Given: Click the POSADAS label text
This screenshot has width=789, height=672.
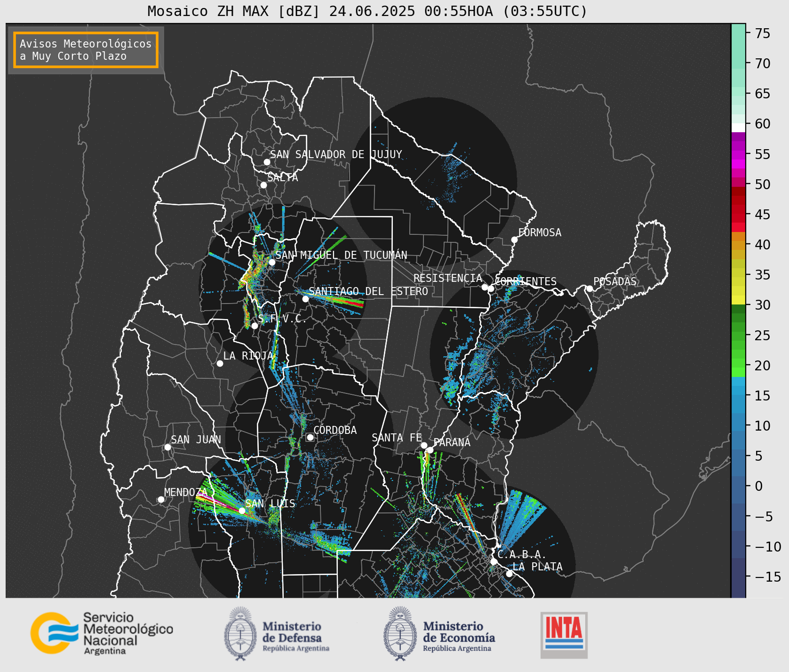Looking at the screenshot, I should pos(614,281).
